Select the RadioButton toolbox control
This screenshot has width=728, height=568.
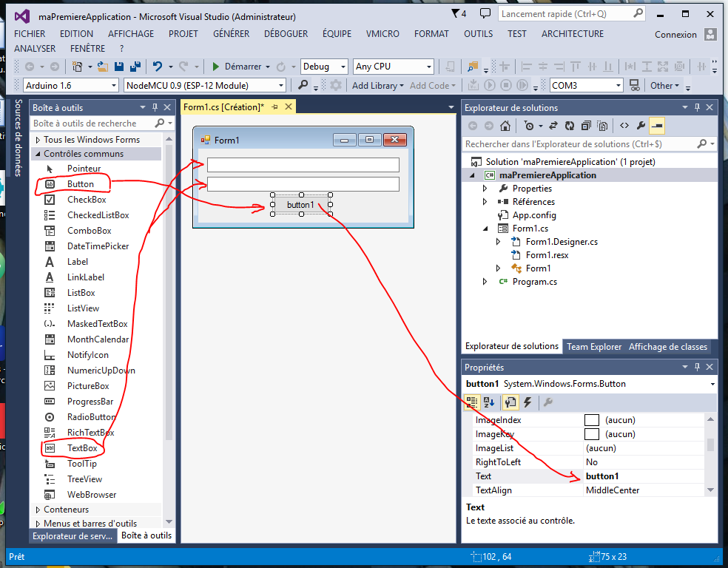click(91, 417)
